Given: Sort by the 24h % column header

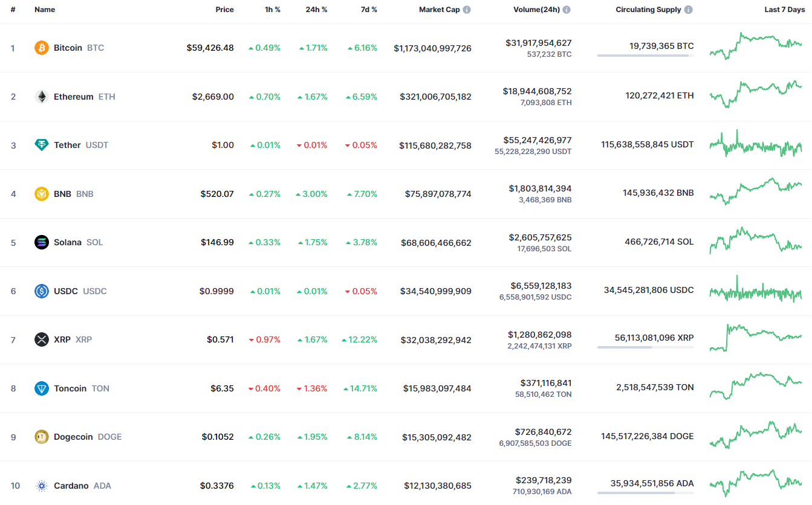Looking at the screenshot, I should click(316, 10).
